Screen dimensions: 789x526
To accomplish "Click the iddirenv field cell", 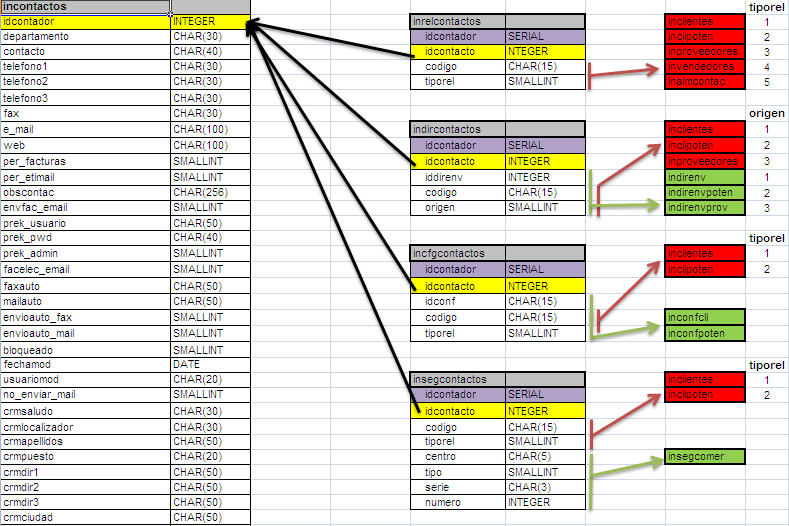I will pos(457,178).
